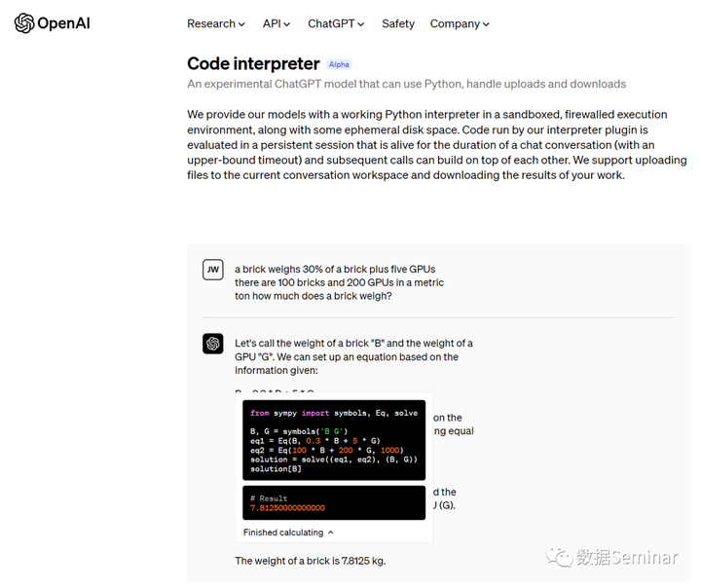The height and width of the screenshot is (588, 701).
Task: Click the paragraph about sandboxed Python interpreter
Action: coord(437,145)
